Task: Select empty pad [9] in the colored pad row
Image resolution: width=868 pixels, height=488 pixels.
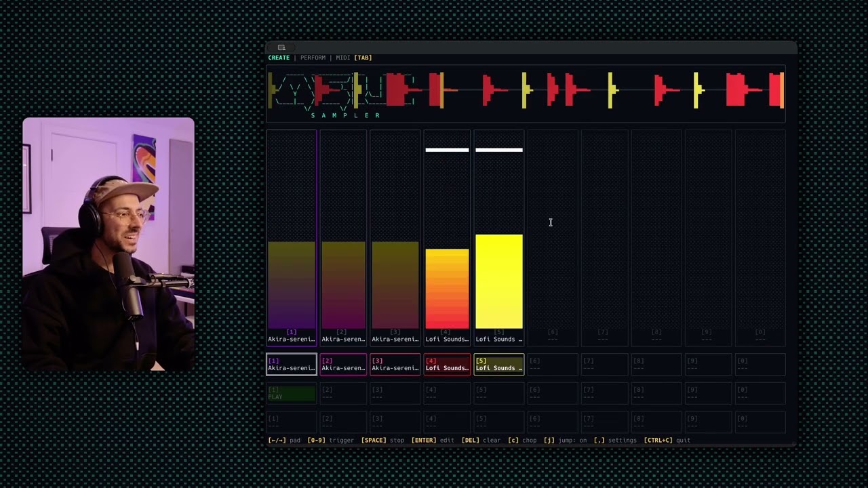Action: (708, 364)
